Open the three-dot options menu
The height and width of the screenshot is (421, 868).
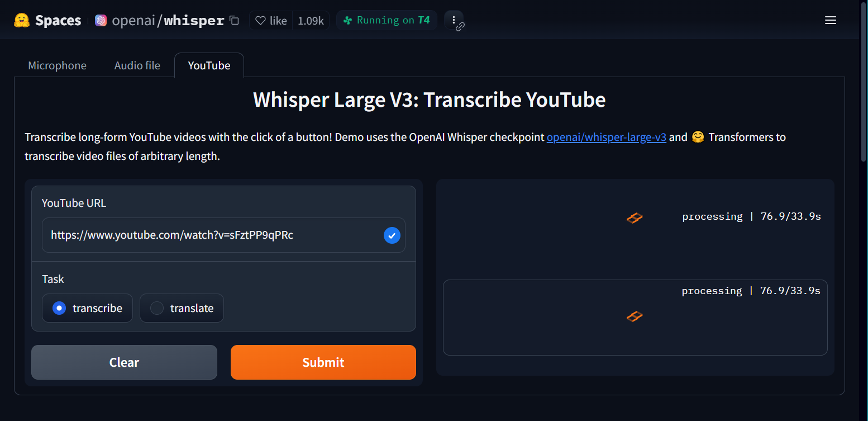point(454,20)
